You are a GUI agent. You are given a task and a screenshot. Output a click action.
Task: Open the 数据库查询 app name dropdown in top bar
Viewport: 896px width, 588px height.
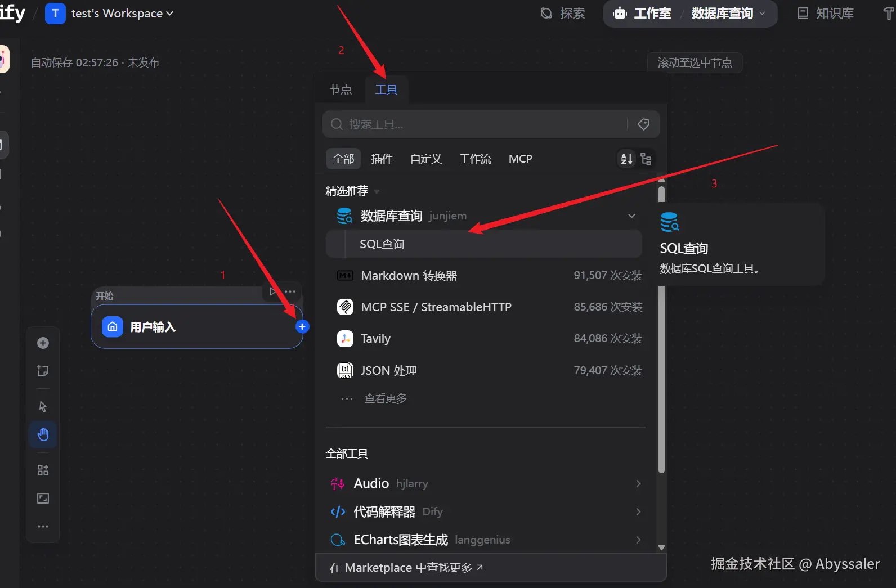click(728, 13)
